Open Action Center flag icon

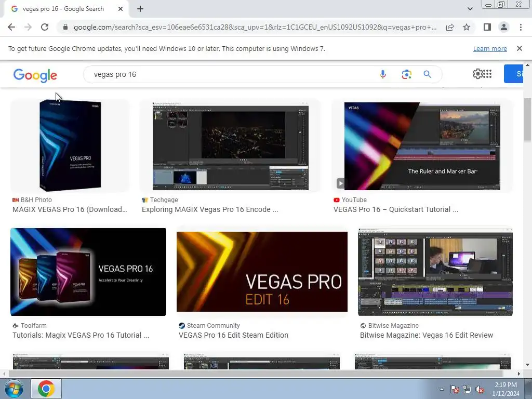455,390
